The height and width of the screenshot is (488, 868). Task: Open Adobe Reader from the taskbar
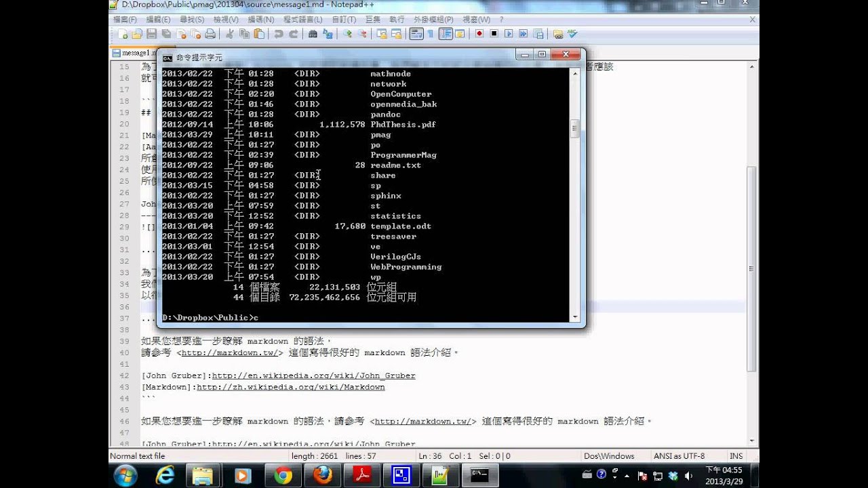pos(363,476)
